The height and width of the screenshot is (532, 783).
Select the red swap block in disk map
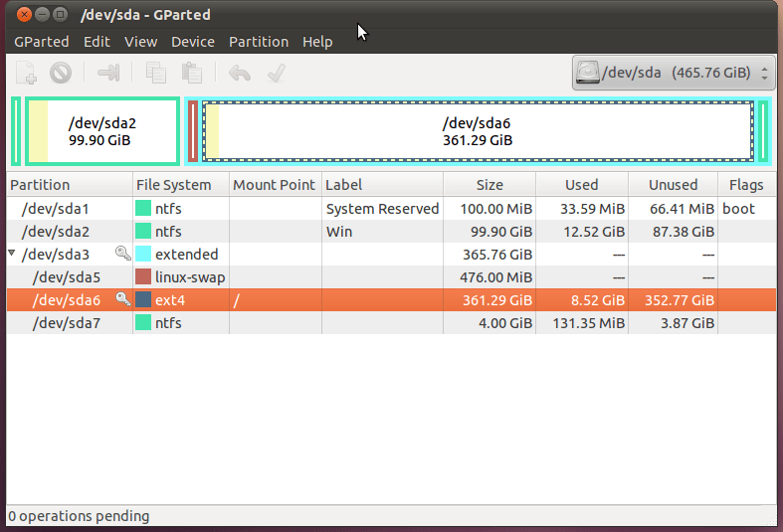[x=193, y=131]
